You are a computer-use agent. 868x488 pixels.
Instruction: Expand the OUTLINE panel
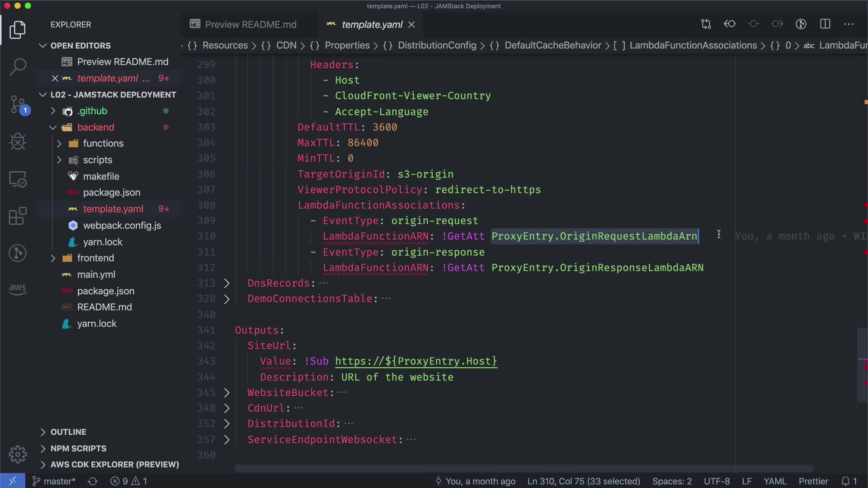[x=68, y=432]
